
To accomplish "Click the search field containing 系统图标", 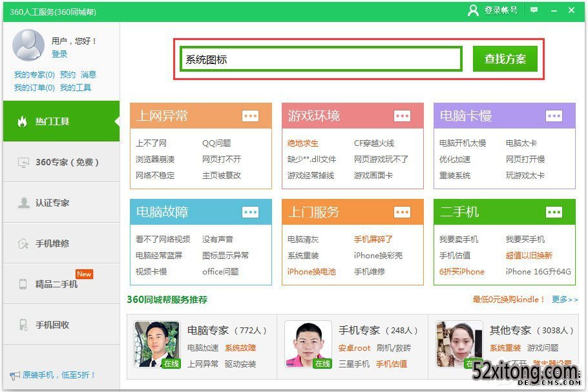I will pos(320,59).
